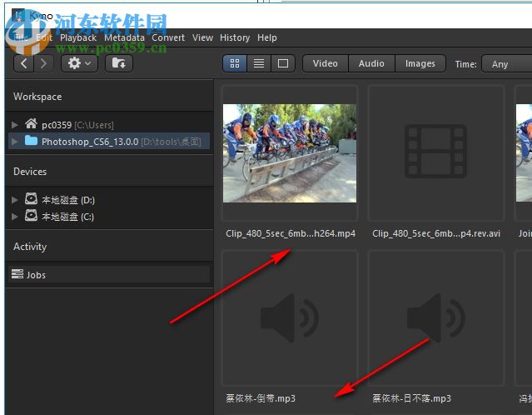Click the 本地磁盘 (C:) label
532x415 pixels.
coord(68,217)
